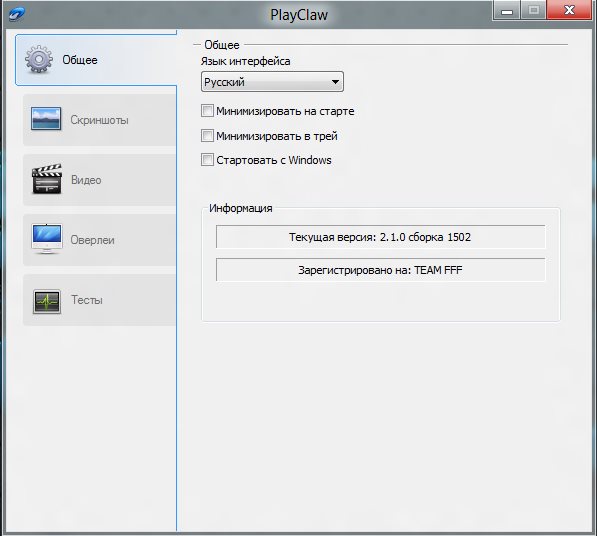Switch to the Скриншоты tab

click(99, 120)
